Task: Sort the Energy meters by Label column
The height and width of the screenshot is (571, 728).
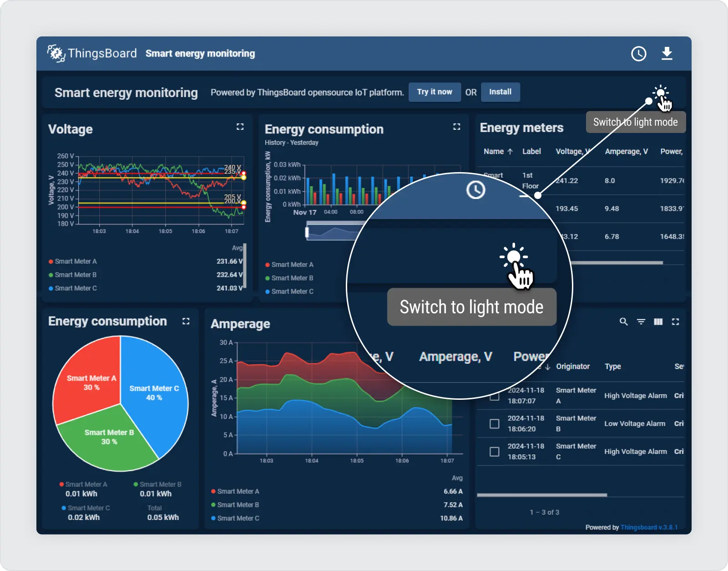Action: coord(531,151)
